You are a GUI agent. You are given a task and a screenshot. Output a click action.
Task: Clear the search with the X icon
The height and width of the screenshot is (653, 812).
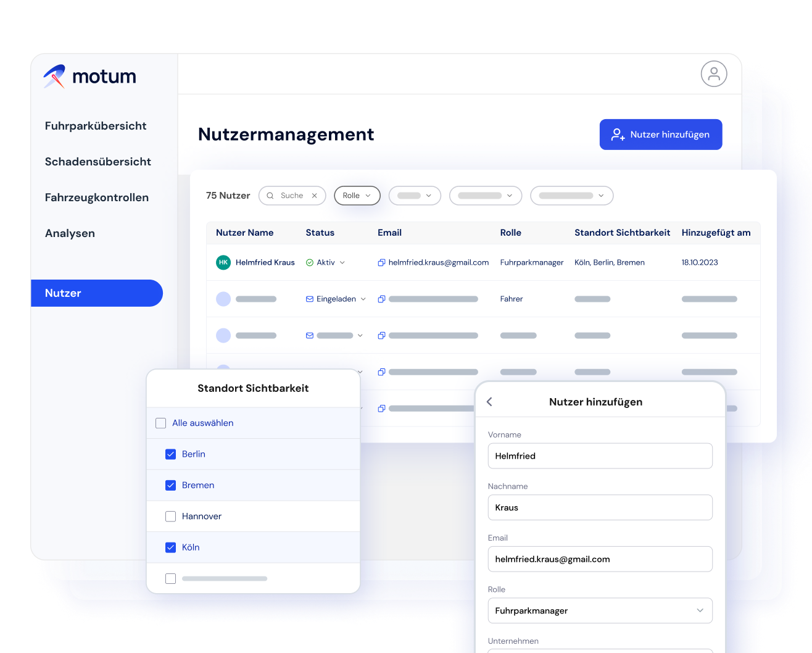pos(315,196)
